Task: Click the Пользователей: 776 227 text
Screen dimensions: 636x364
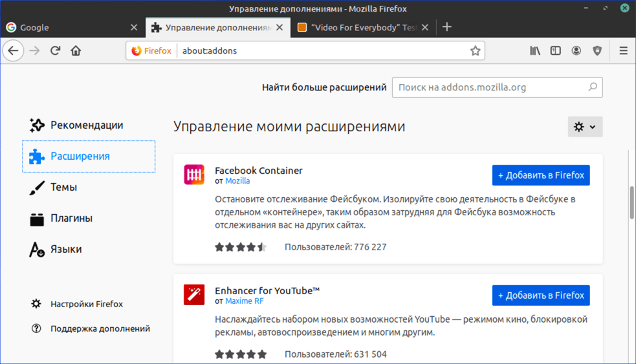Action: pos(335,247)
